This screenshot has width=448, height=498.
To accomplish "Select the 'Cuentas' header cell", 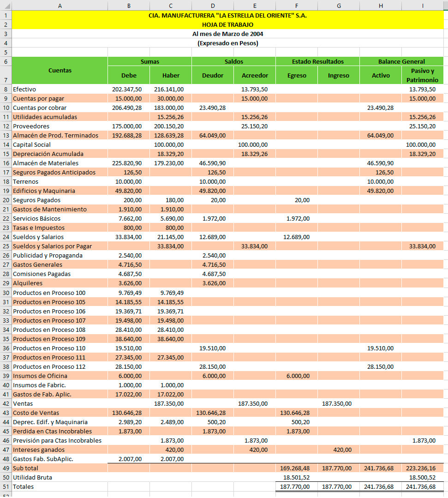I will click(60, 71).
